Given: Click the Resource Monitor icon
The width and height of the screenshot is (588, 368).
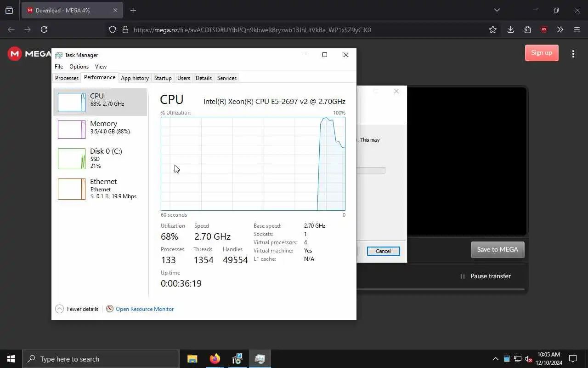Looking at the screenshot, I should pos(110,309).
